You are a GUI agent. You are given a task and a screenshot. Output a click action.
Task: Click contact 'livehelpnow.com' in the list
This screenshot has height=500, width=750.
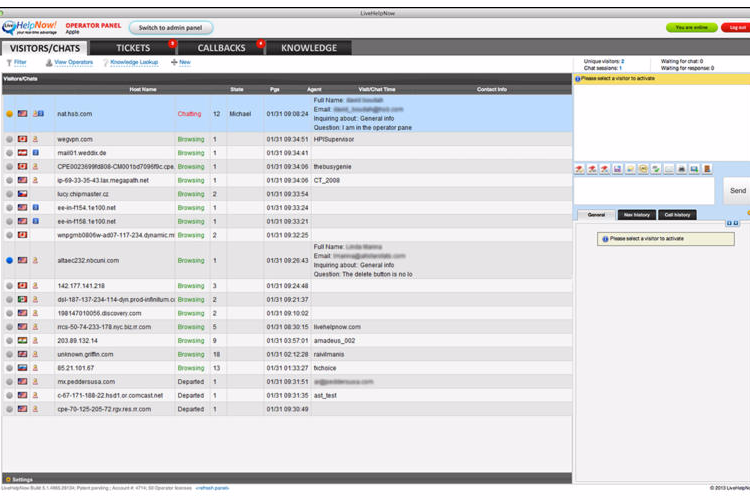337,327
